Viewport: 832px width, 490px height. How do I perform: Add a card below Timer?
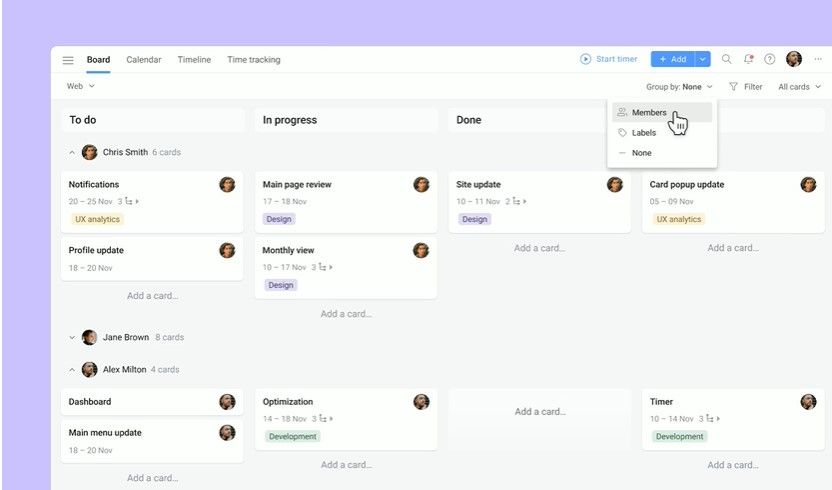[733, 465]
